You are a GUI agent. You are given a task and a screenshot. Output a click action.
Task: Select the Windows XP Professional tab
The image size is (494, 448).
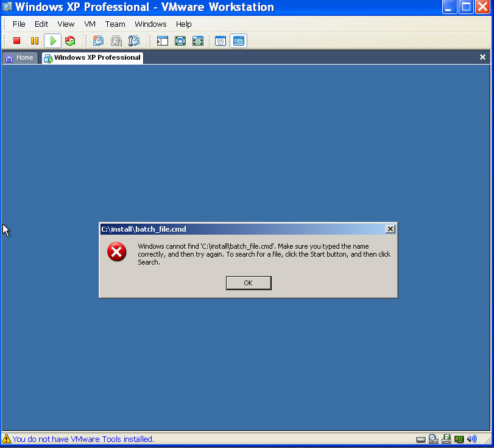coord(93,58)
